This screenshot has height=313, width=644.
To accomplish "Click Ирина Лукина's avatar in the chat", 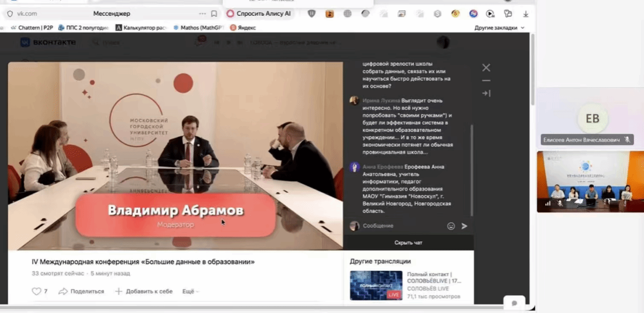I will (x=355, y=101).
